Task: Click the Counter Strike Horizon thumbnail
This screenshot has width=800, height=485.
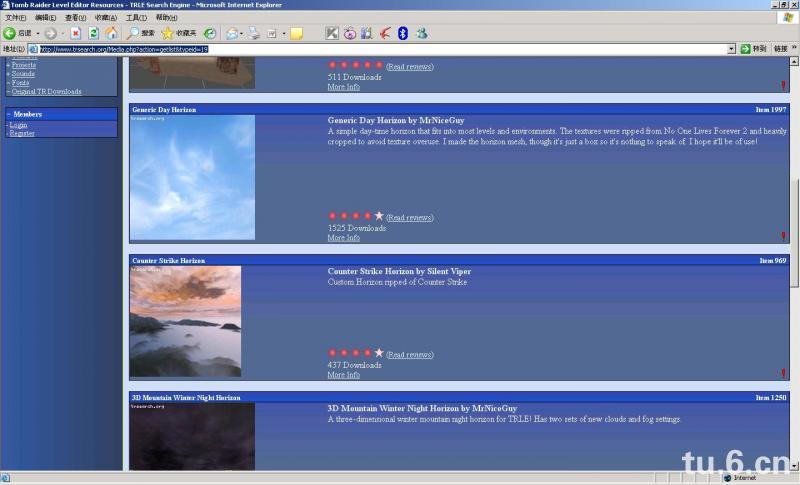Action: (185, 321)
